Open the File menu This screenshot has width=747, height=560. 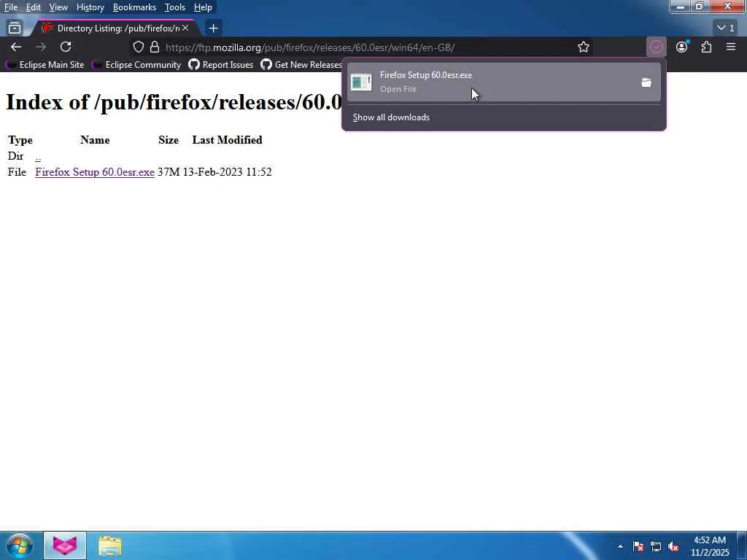(x=10, y=7)
